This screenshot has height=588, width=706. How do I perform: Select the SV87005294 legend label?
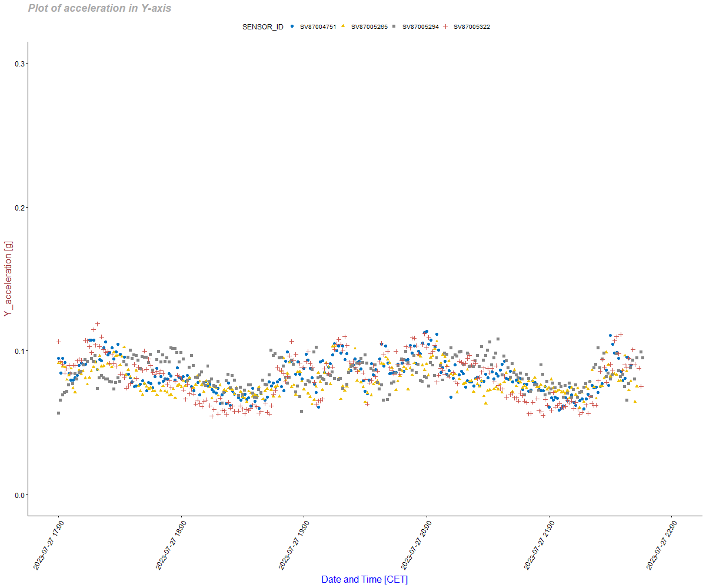pos(420,27)
